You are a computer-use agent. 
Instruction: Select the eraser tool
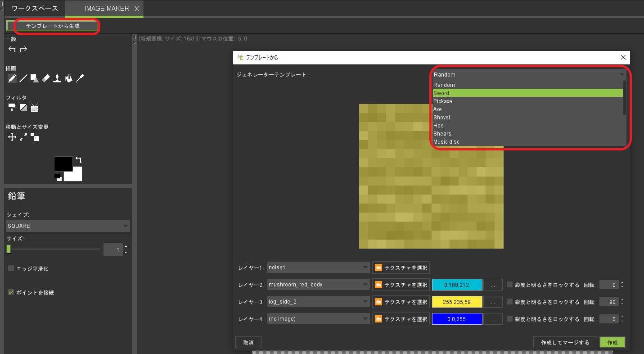[x=46, y=78]
